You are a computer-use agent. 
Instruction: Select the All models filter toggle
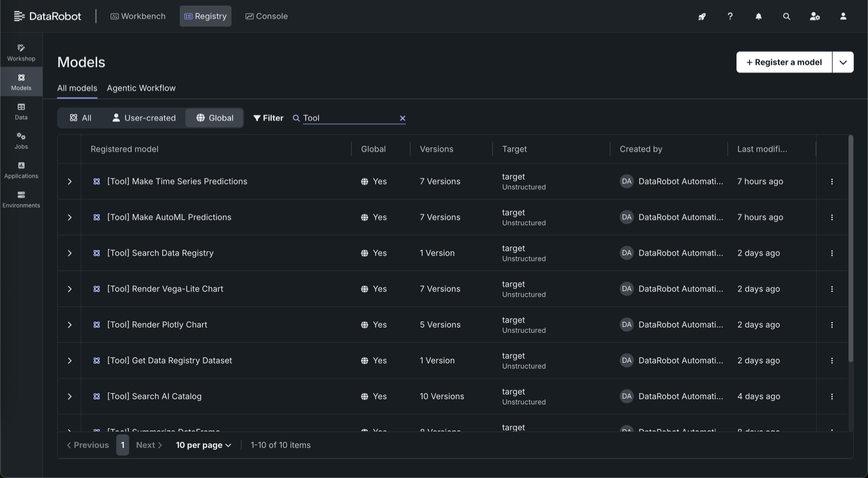(80, 118)
